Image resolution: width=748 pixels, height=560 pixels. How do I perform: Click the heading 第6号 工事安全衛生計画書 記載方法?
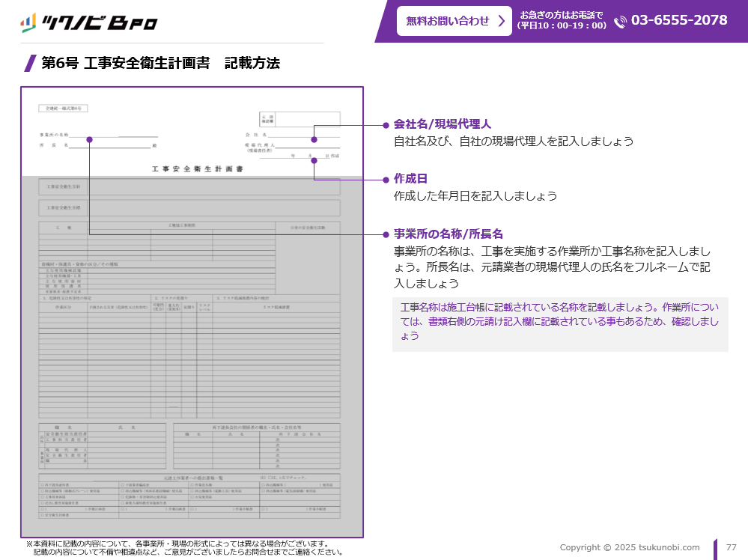[160, 63]
